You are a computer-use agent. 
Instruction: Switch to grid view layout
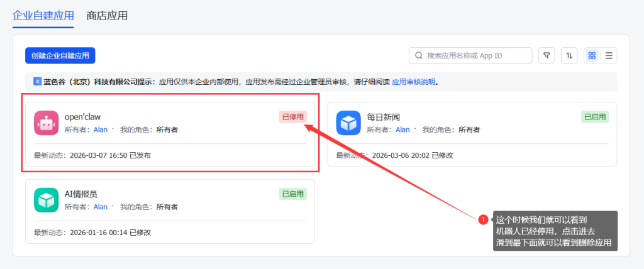tap(592, 56)
